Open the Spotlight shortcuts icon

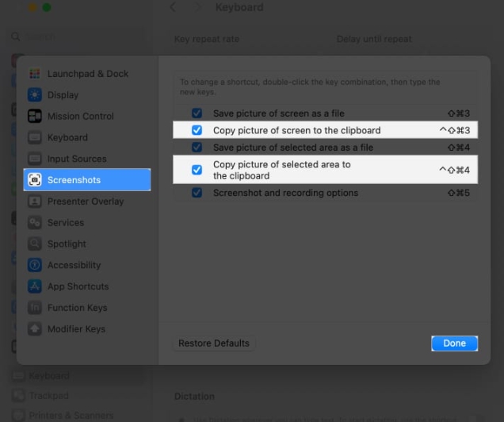pyautogui.click(x=35, y=244)
